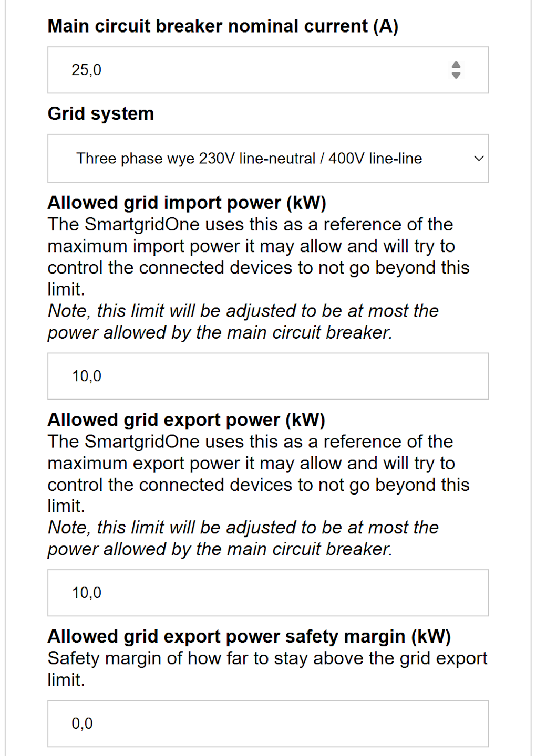Click the 'Allowed grid export power (kW)' heading
Image resolution: width=536 pixels, height=756 pixels.
click(x=186, y=420)
